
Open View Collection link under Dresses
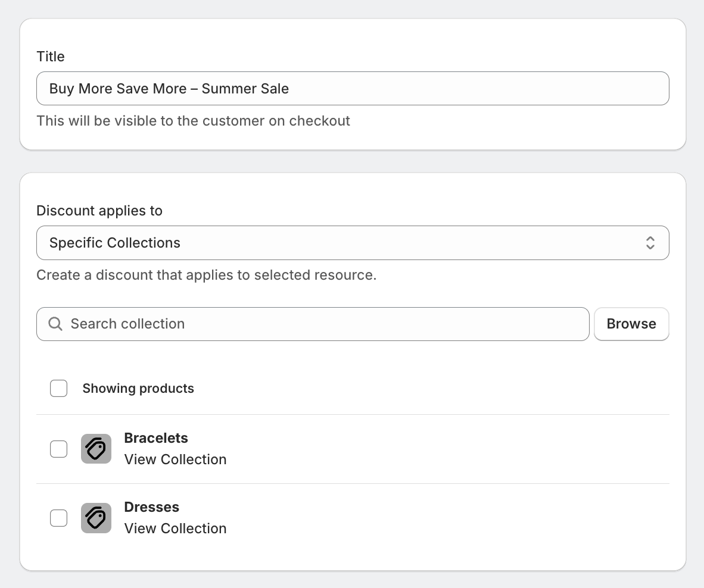point(175,528)
